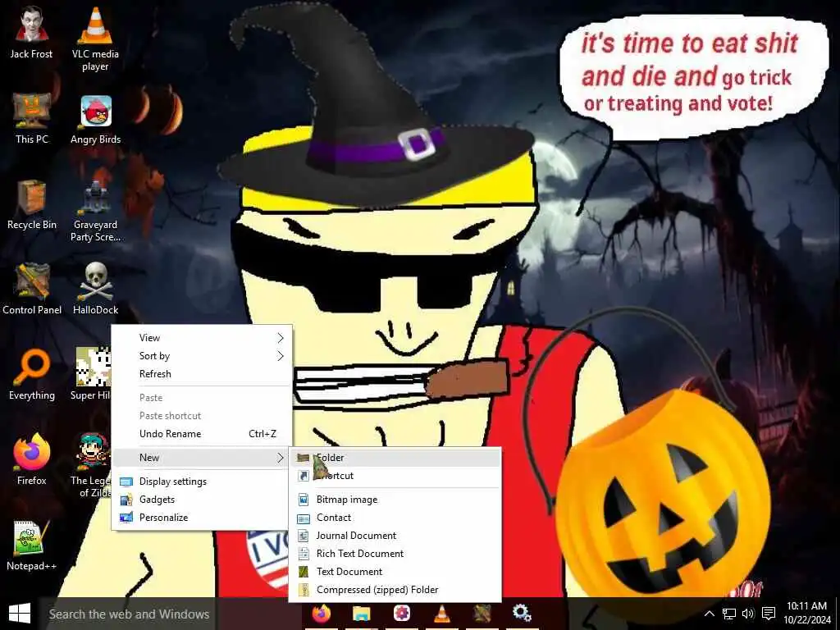The width and height of the screenshot is (840, 630).
Task: Create a new Journal Document
Action: [x=395, y=536]
